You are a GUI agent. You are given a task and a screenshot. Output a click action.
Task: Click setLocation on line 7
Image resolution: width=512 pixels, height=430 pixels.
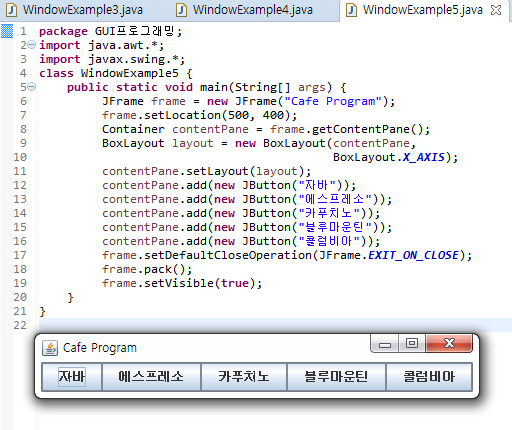(182, 115)
